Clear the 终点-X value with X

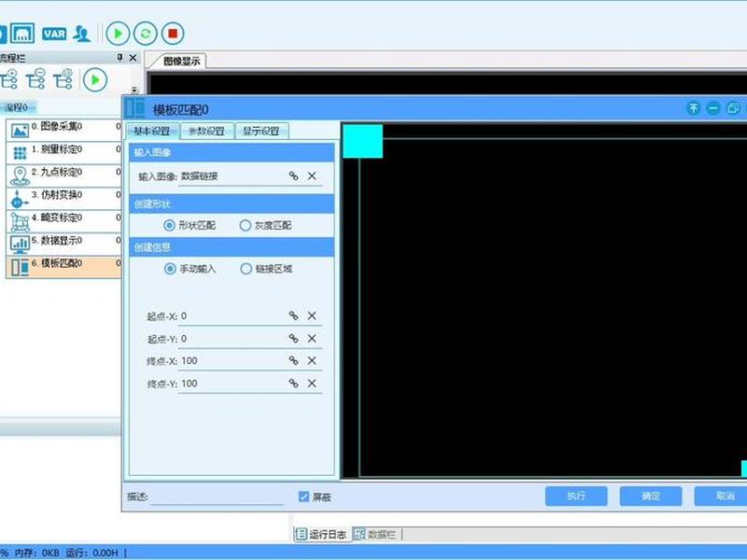point(312,360)
